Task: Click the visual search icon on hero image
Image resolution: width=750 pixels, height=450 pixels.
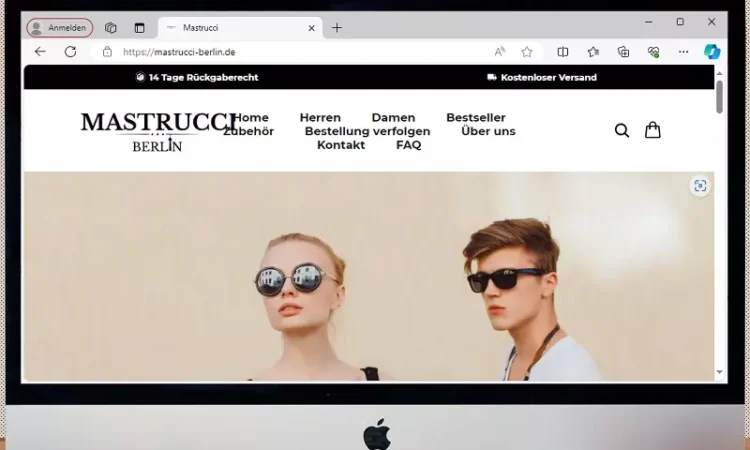Action: point(700,186)
